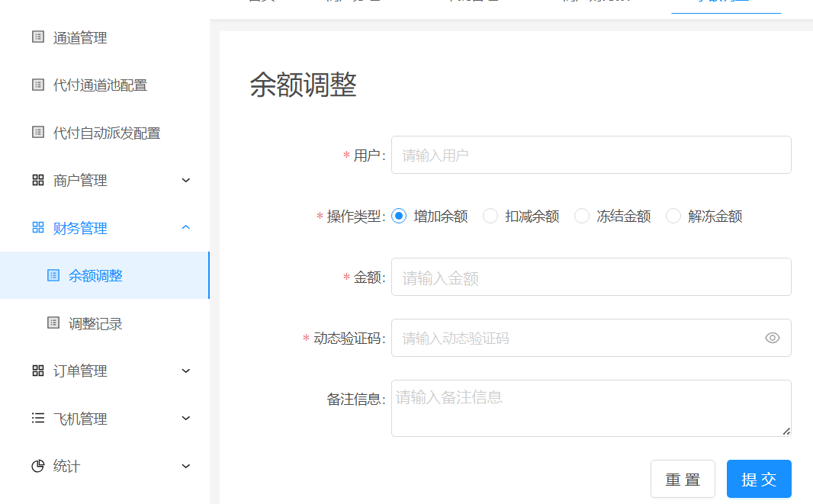Switch to the 余额调整 sidebar tab
Screen dimensions: 813x504
90,276
